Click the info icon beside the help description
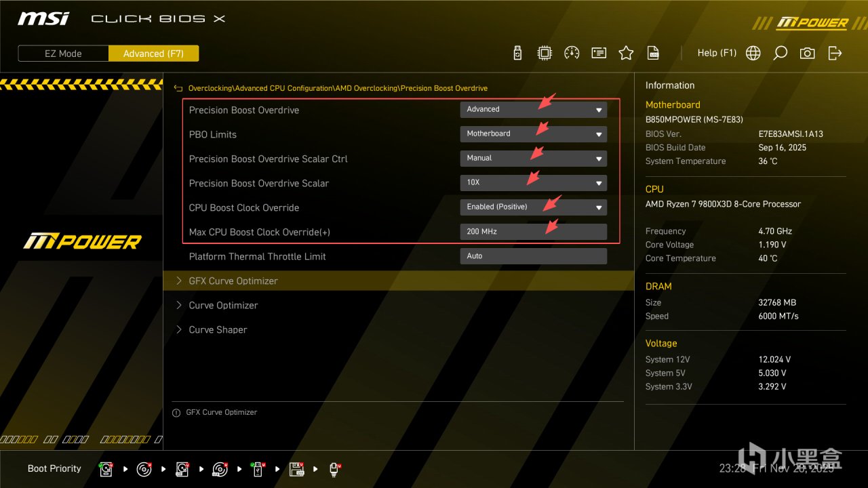This screenshot has height=488, width=868. [x=176, y=412]
